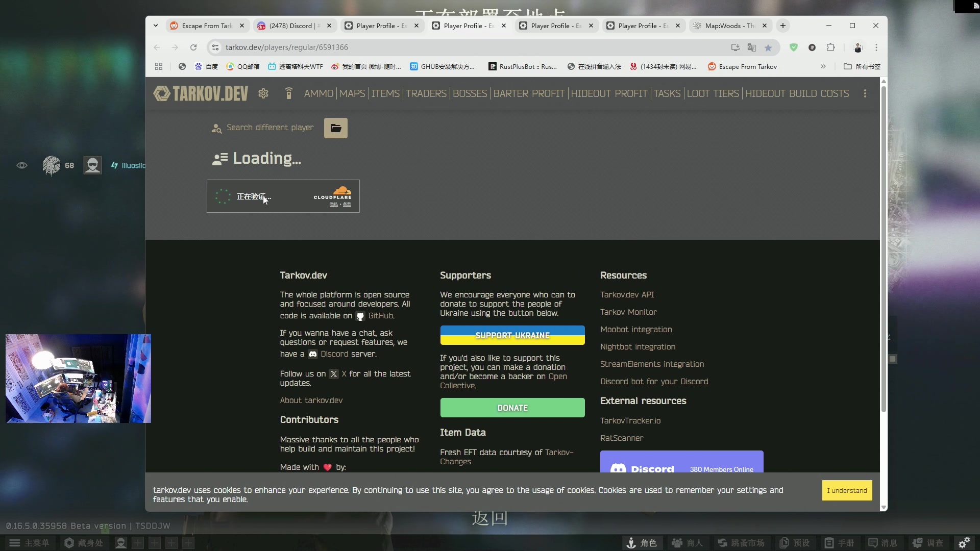
Task: Open the folder button next to player search
Action: [336, 128]
